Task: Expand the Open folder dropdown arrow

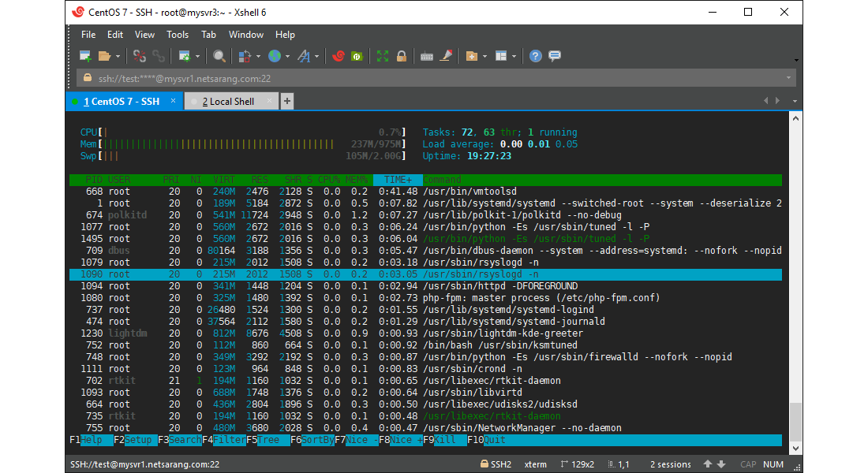Action: 118,56
